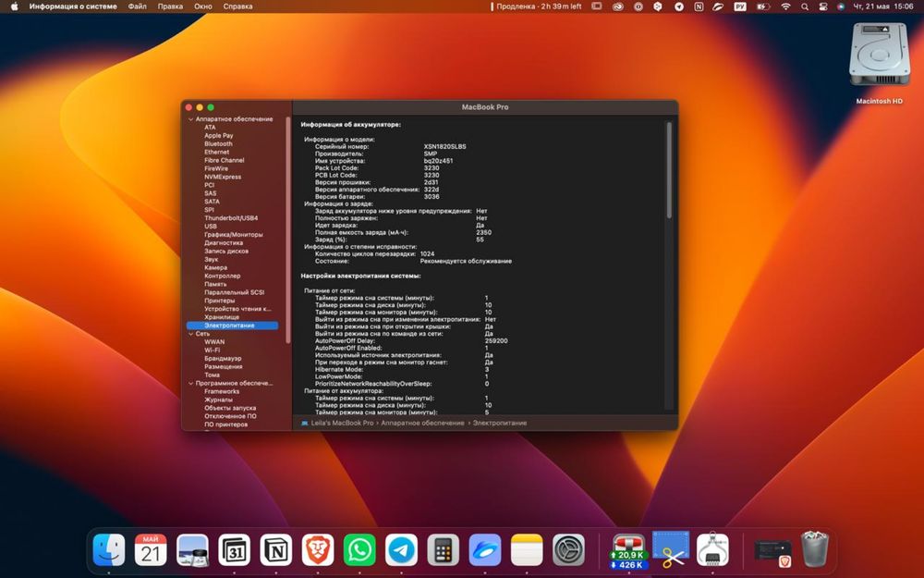The height and width of the screenshot is (578, 924).
Task: Click the cycle count value 1024
Action: pyautogui.click(x=427, y=253)
